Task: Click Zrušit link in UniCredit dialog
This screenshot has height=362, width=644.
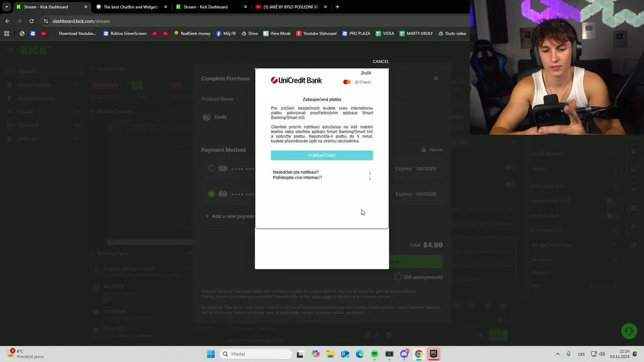Action: tap(366, 73)
